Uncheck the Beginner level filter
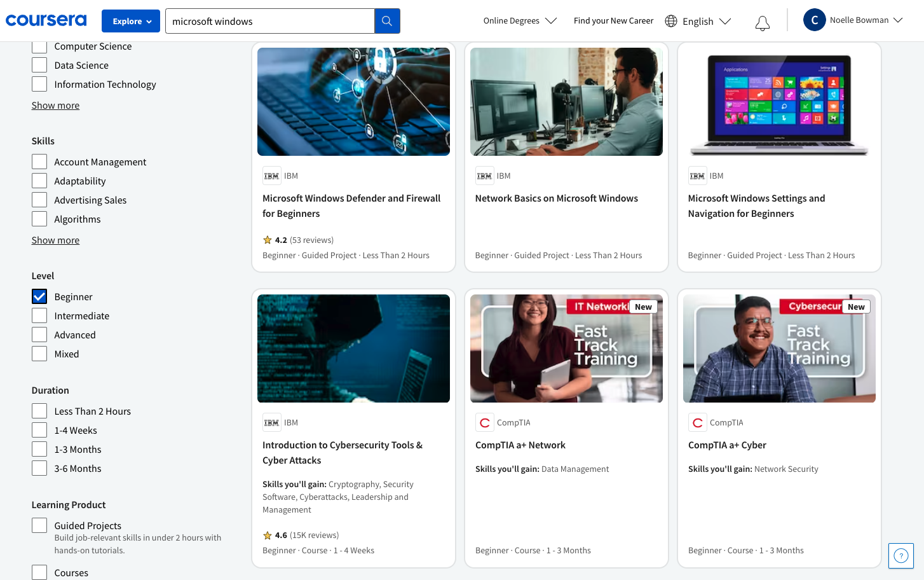Viewport: 924px width, 580px height. pos(39,296)
